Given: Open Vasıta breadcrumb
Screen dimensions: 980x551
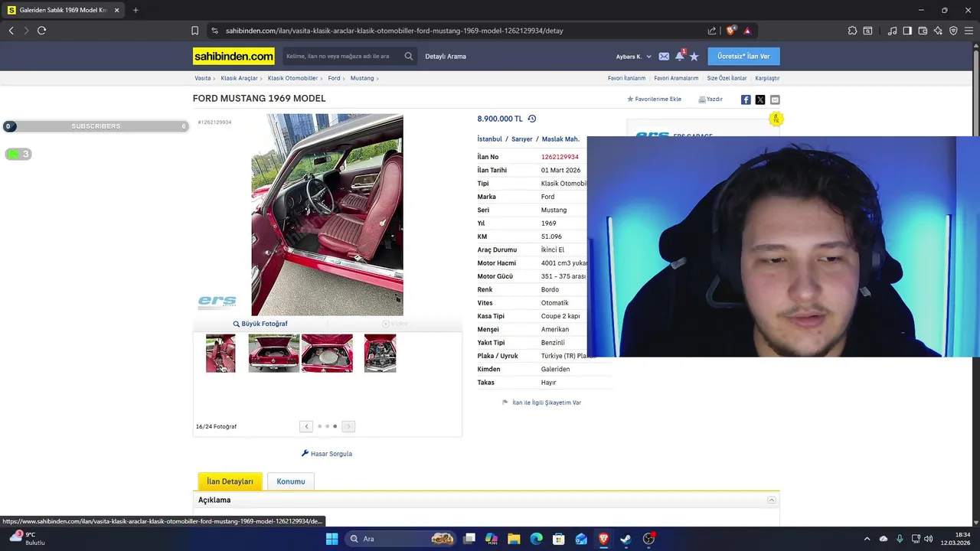Looking at the screenshot, I should pyautogui.click(x=202, y=78).
